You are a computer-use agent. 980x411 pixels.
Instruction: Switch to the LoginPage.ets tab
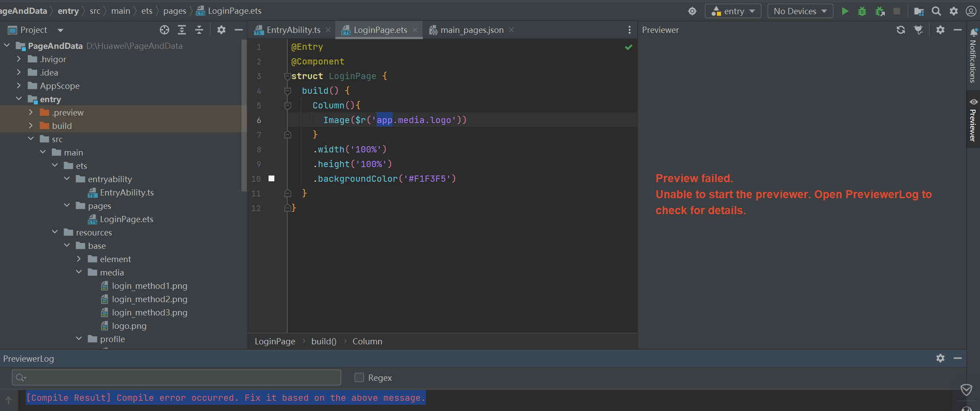[379, 30]
